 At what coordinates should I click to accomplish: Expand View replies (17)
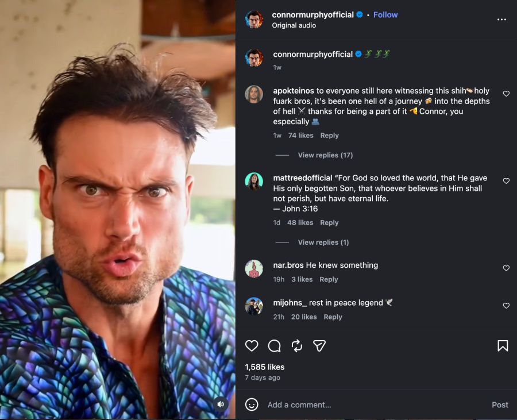[325, 155]
